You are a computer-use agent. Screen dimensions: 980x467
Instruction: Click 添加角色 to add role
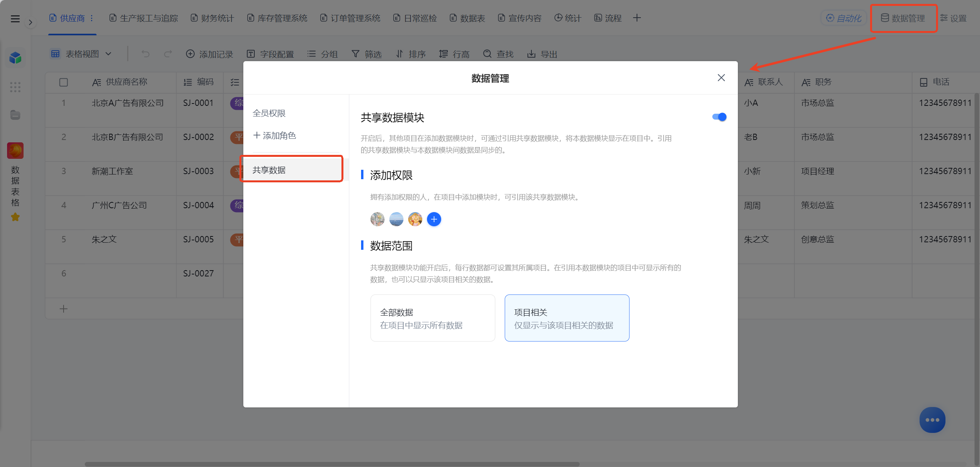tap(275, 136)
